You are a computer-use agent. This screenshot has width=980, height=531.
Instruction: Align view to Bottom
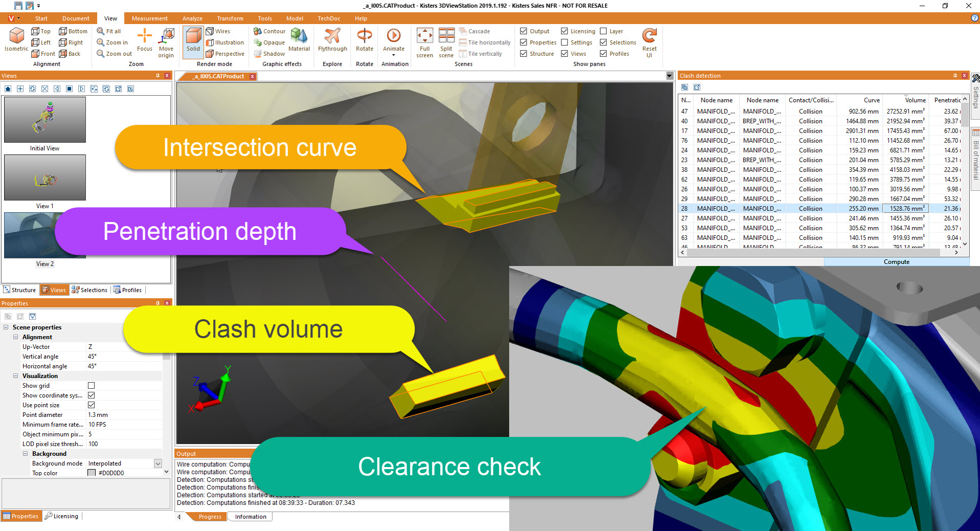73,31
